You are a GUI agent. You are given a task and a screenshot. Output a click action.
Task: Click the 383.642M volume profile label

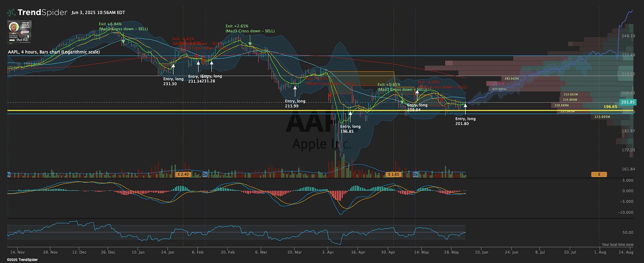pyautogui.click(x=511, y=78)
